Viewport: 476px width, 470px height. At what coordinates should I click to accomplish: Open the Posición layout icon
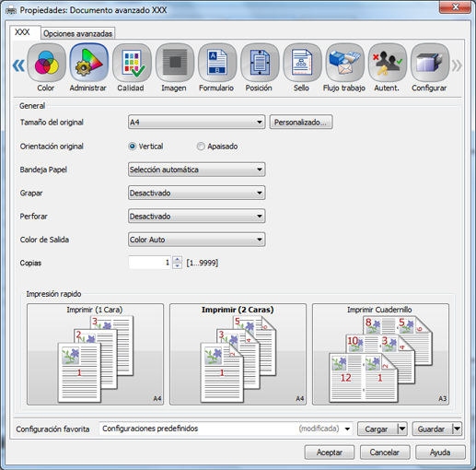point(260,63)
